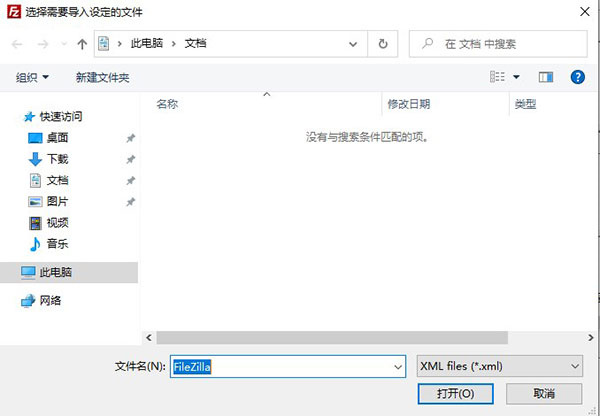
Task: Click the FileZilla icon in the title bar
Action: click(x=14, y=11)
